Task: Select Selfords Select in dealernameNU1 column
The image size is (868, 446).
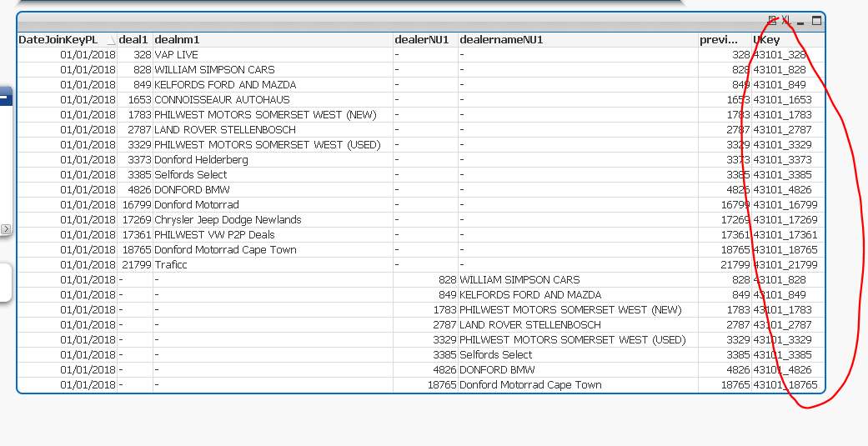Action: coord(495,353)
